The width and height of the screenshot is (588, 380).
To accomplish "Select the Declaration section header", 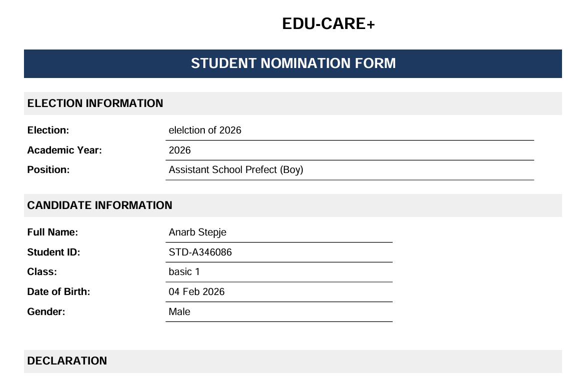I will (x=67, y=361).
